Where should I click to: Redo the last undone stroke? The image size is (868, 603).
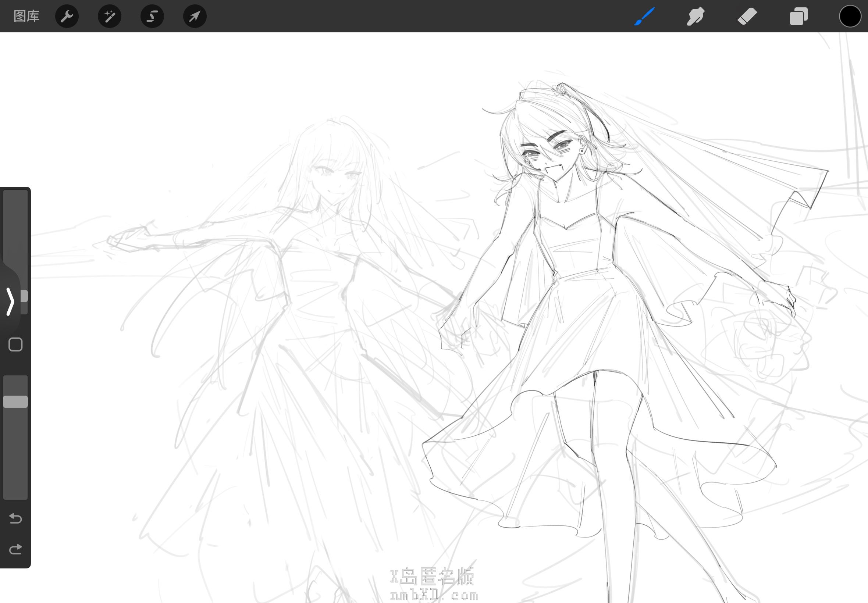pos(15,549)
